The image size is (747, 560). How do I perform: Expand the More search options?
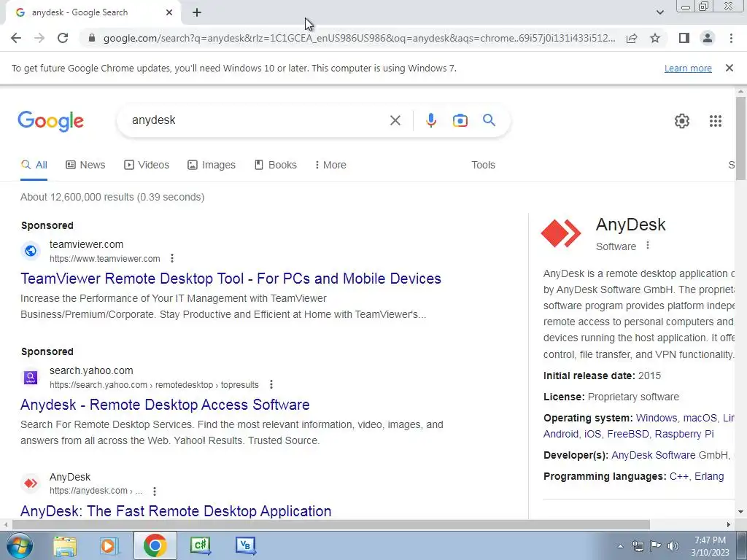[330, 166]
